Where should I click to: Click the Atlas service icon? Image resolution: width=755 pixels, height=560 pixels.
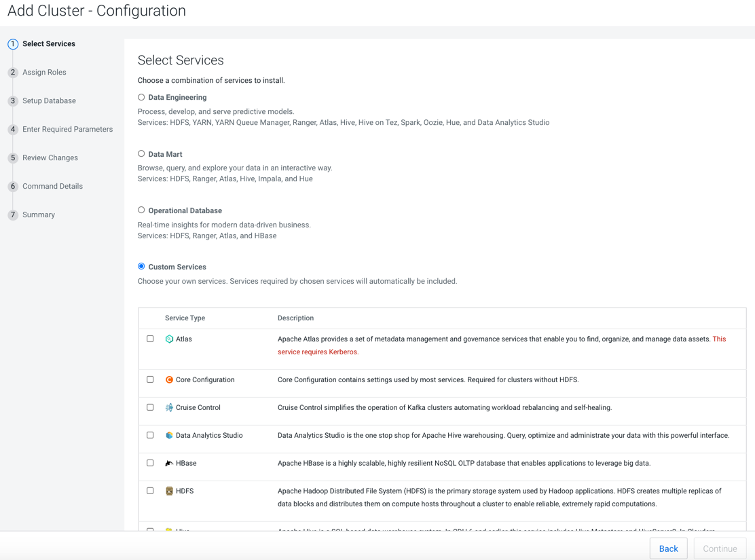(x=169, y=339)
